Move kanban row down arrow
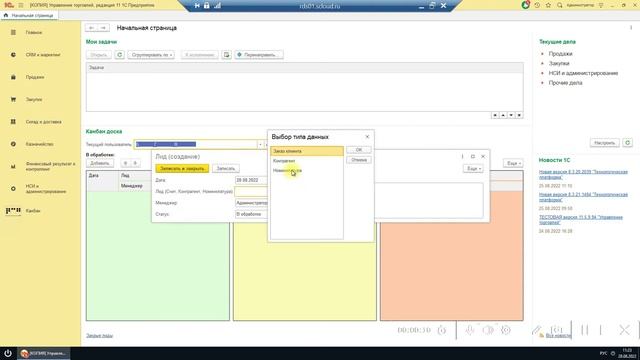The image size is (640, 360). [135, 163]
